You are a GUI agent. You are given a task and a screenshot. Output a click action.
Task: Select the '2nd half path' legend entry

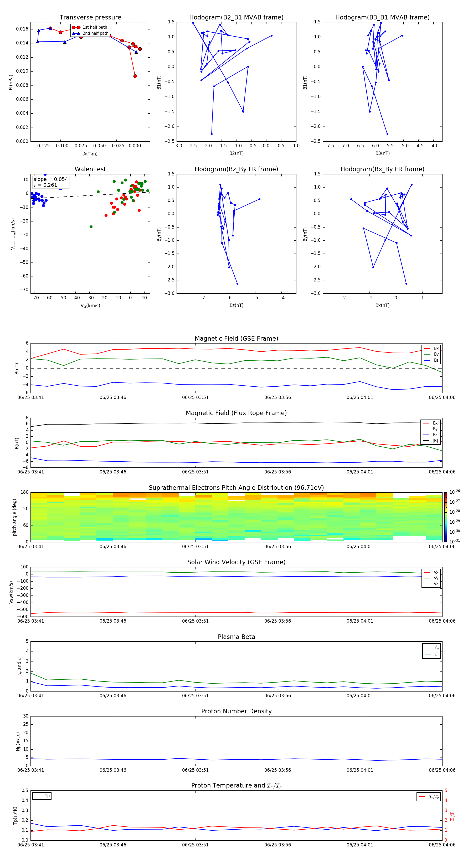click(90, 33)
